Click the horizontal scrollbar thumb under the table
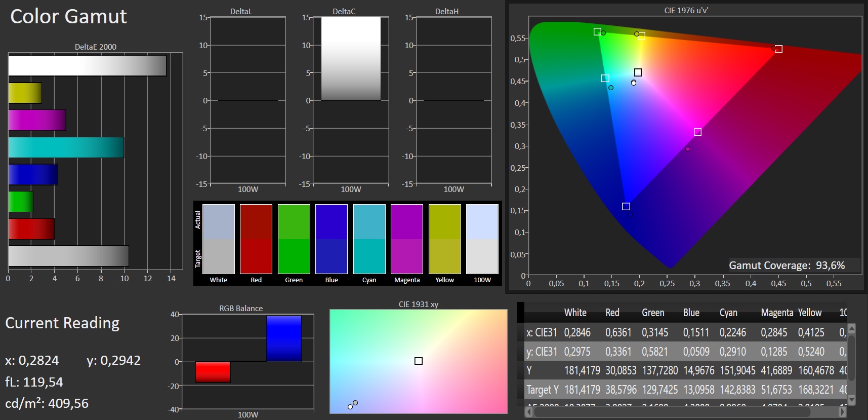Viewport: 868px width, 420px height. coord(672,412)
